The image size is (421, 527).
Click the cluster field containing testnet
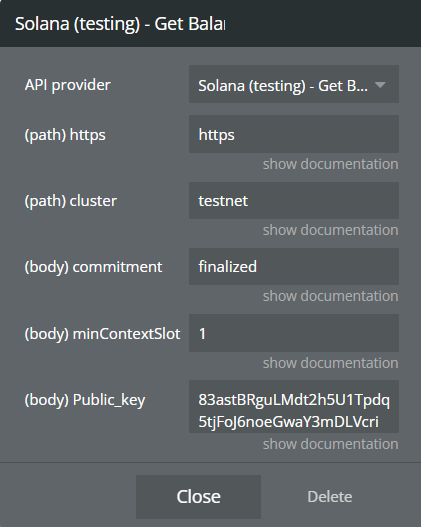(294, 201)
